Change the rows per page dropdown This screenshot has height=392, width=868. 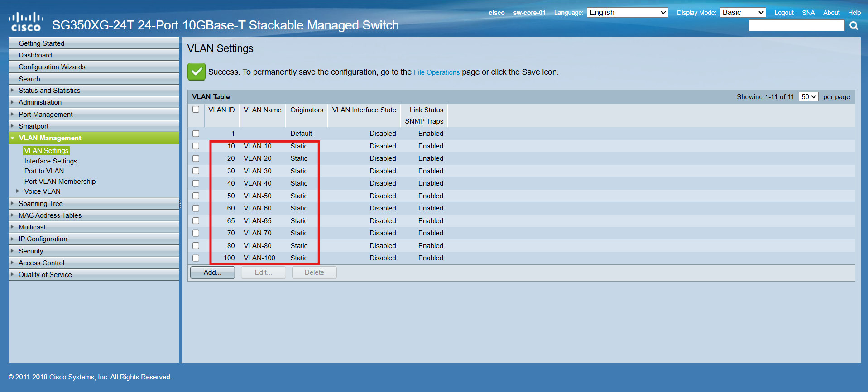click(x=808, y=97)
